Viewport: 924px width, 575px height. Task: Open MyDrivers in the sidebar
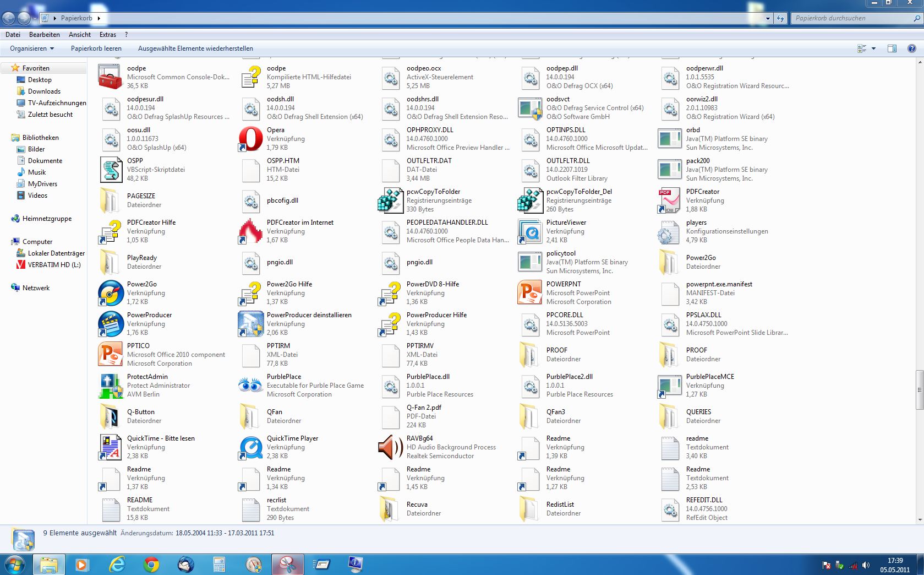coord(42,184)
